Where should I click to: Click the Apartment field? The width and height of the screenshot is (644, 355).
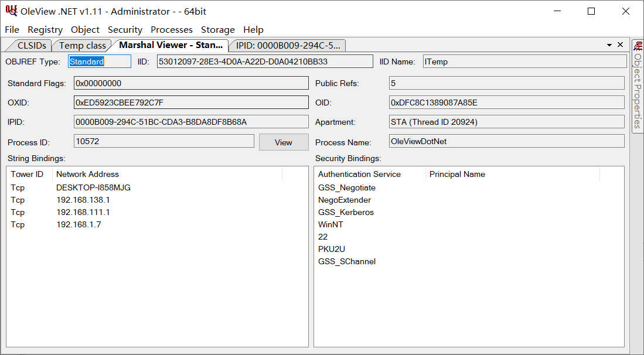click(x=507, y=121)
